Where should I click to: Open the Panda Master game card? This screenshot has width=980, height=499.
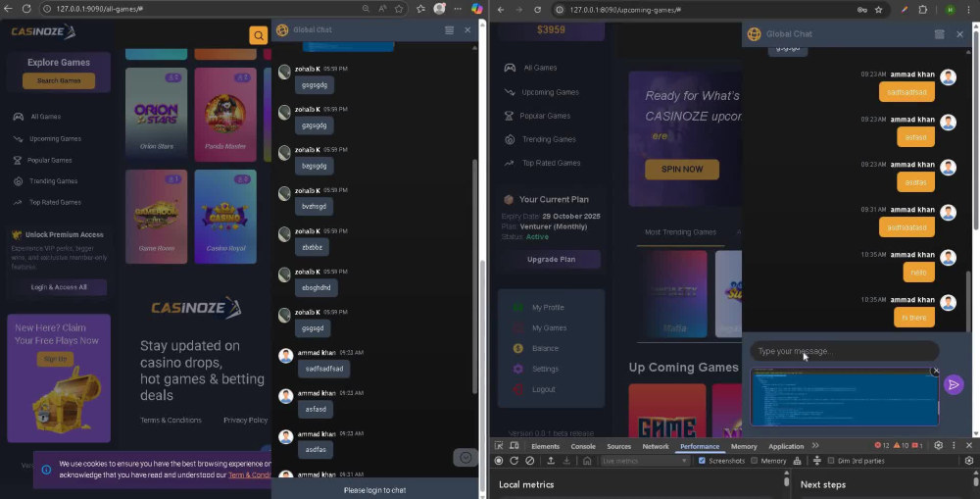click(x=225, y=115)
